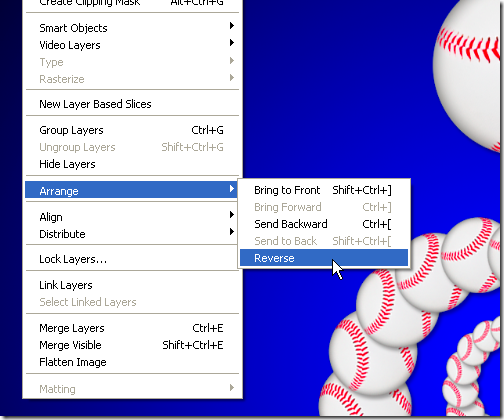This screenshot has height=420, width=504.
Task: Click the Type submenu entry
Action: [132, 62]
